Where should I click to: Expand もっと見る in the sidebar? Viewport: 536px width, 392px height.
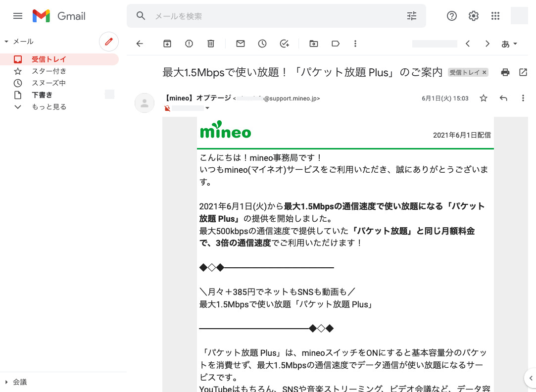(49, 107)
